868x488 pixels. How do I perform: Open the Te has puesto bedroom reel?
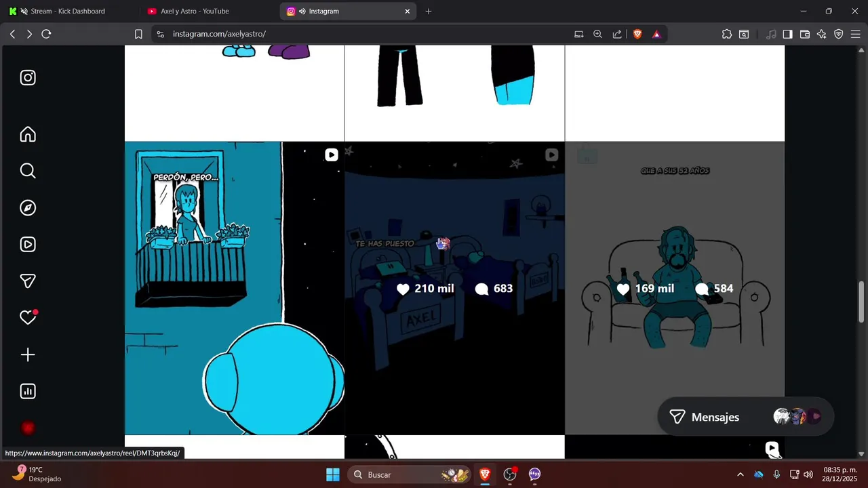point(454,288)
